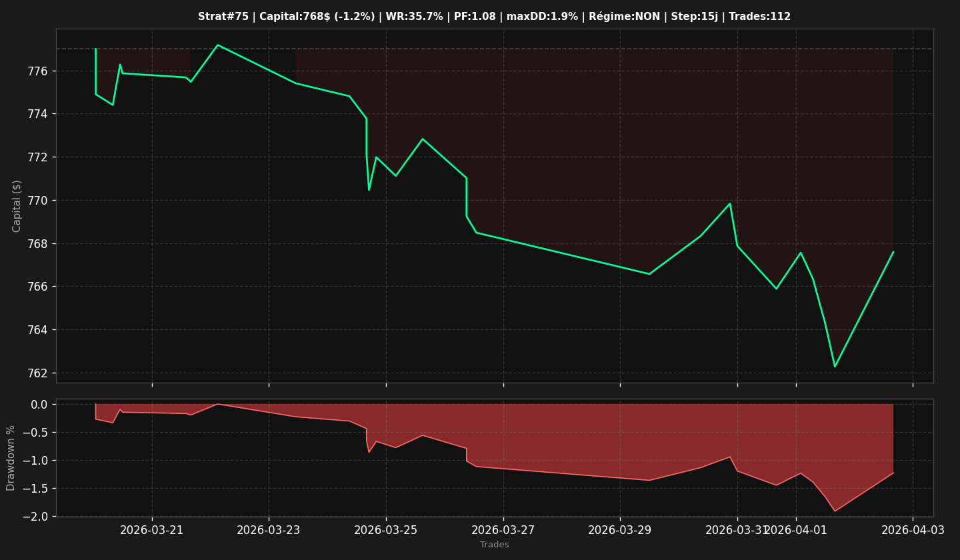Select the 'Capital ($)' y-axis label
Image resolution: width=960 pixels, height=560 pixels.
[17, 206]
